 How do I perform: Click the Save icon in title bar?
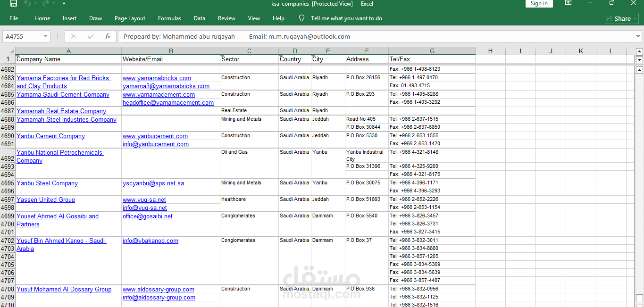[x=14, y=3]
